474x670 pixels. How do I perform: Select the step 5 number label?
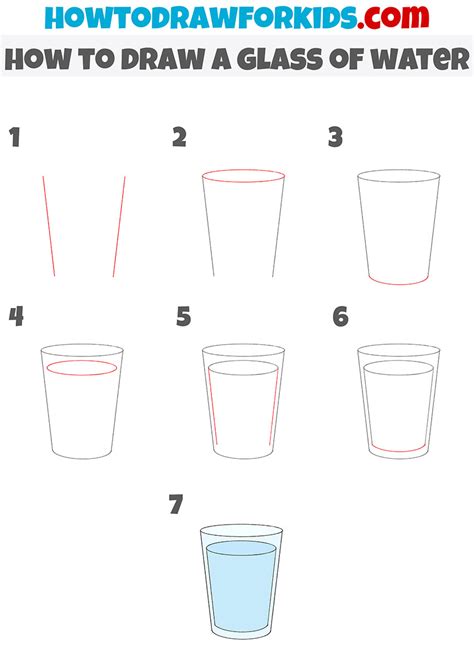(x=183, y=317)
